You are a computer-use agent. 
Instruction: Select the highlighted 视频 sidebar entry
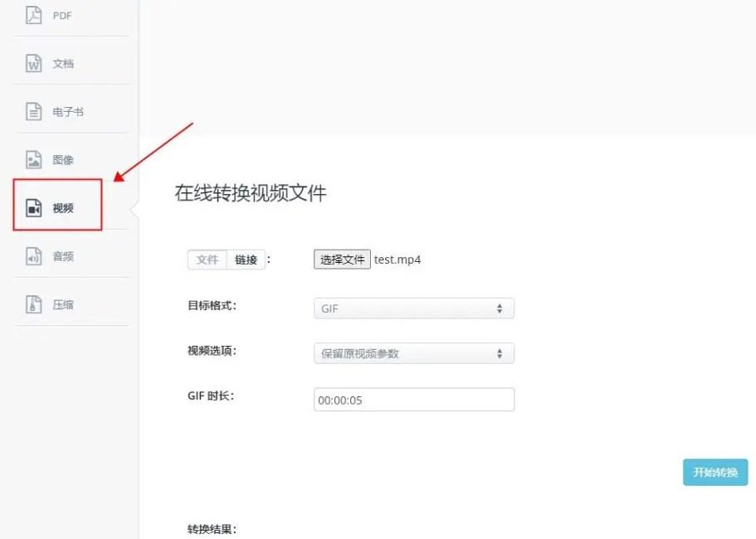click(56, 207)
